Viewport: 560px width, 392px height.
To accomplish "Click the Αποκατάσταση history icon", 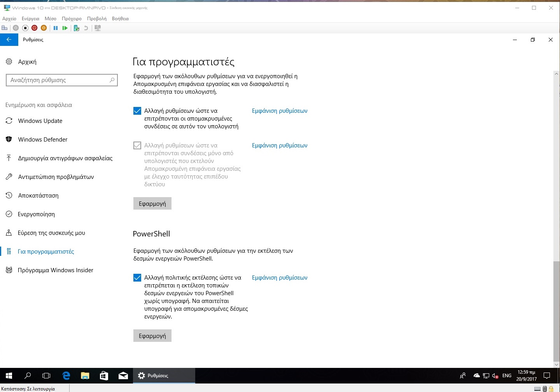I will [9, 195].
